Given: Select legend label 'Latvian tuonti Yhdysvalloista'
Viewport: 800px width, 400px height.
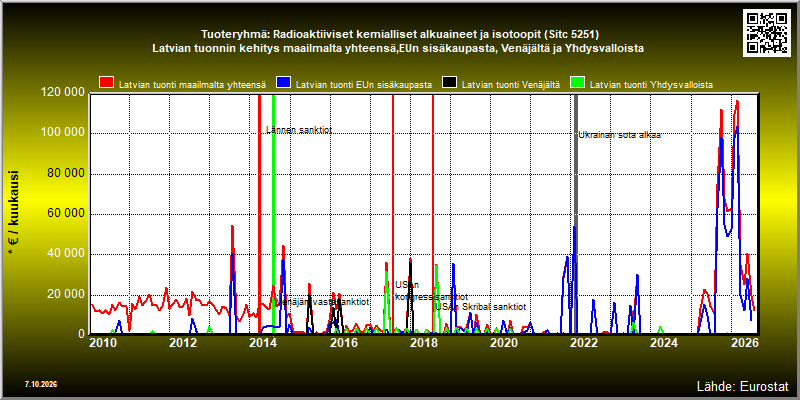Looking at the screenshot, I should pyautogui.click(x=651, y=85).
